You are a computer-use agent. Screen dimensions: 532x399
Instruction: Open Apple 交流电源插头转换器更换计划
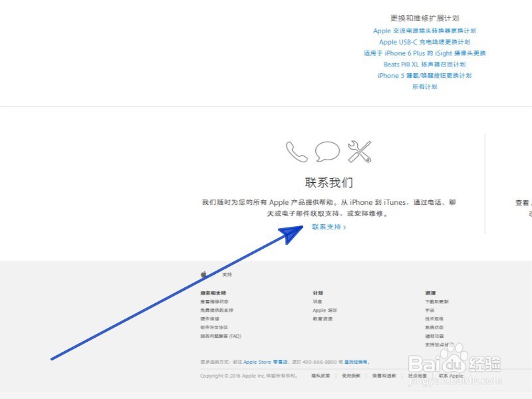[424, 30]
